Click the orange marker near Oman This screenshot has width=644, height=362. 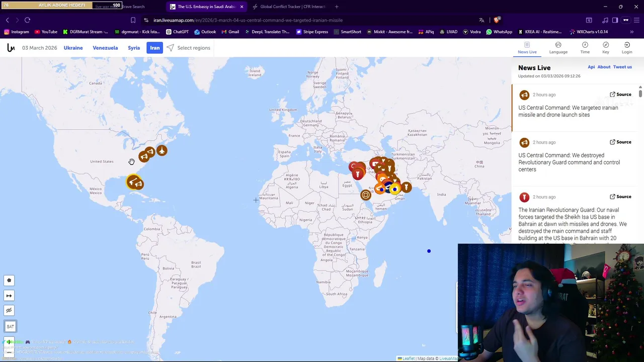pyautogui.click(x=406, y=188)
